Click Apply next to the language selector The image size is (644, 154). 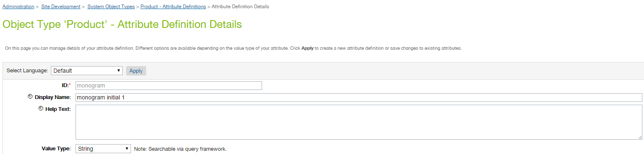coord(136,71)
